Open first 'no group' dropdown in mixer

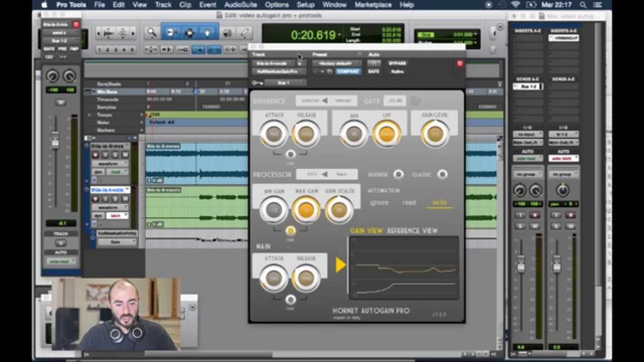point(528,174)
